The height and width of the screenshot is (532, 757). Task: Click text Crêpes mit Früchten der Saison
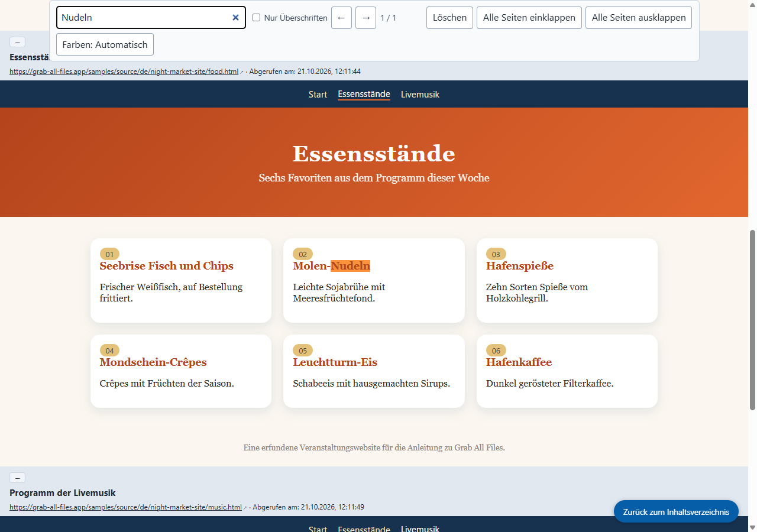pos(167,384)
